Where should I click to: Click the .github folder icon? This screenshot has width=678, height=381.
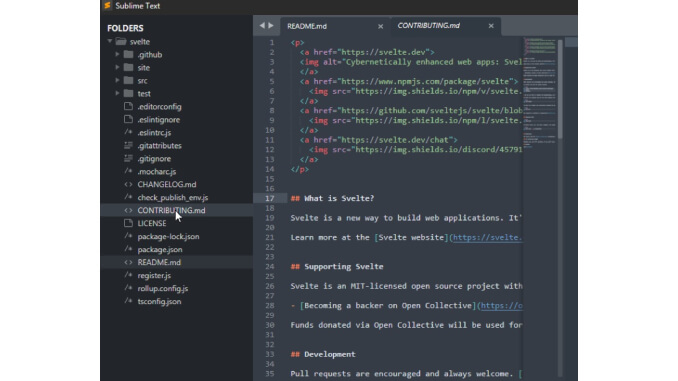pos(128,54)
